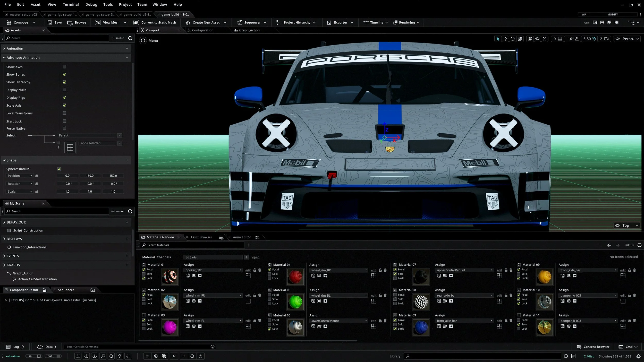Click the circular settings icon in Assets search row
644x362 pixels.
pyautogui.click(x=130, y=38)
